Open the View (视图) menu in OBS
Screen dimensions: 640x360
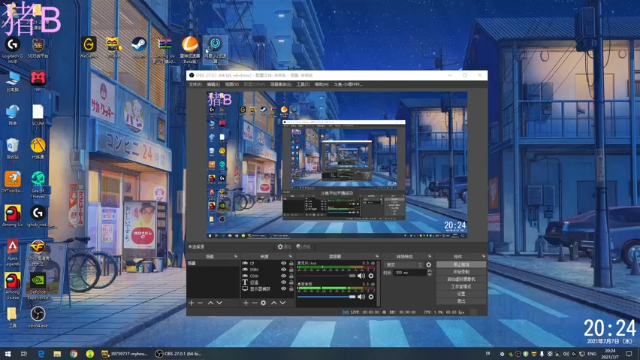231,84
